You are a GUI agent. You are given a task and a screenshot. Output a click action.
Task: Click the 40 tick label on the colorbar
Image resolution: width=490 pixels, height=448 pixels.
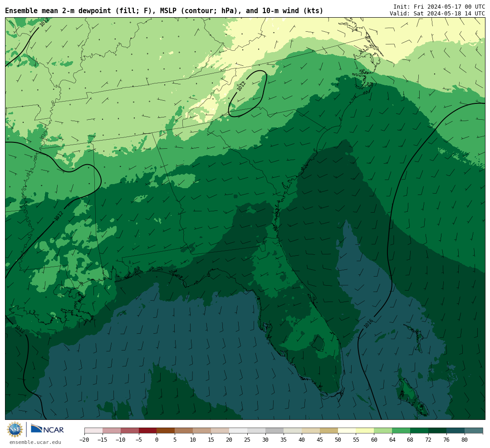(x=302, y=439)
